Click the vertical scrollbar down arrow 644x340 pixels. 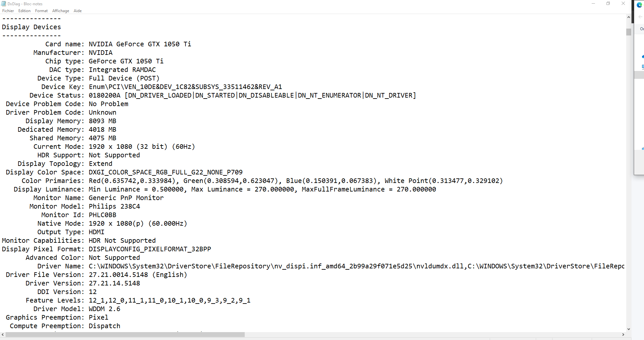pos(629,329)
